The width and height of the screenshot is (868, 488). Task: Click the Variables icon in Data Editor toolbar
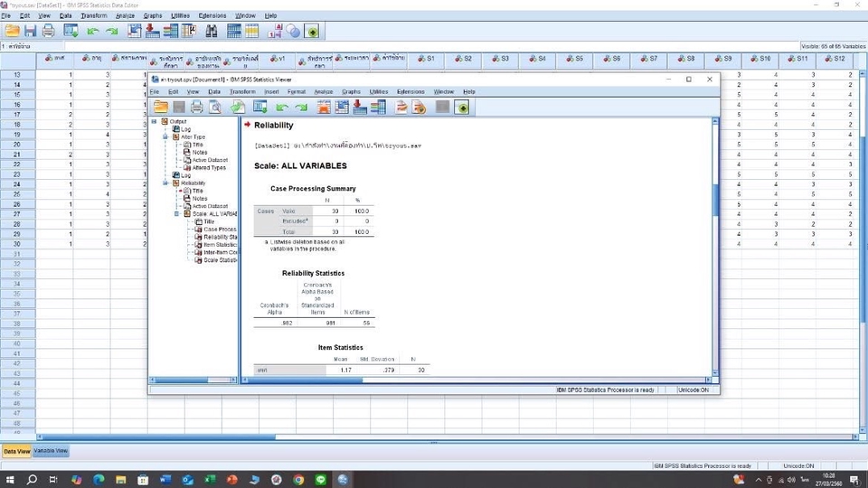(x=171, y=31)
